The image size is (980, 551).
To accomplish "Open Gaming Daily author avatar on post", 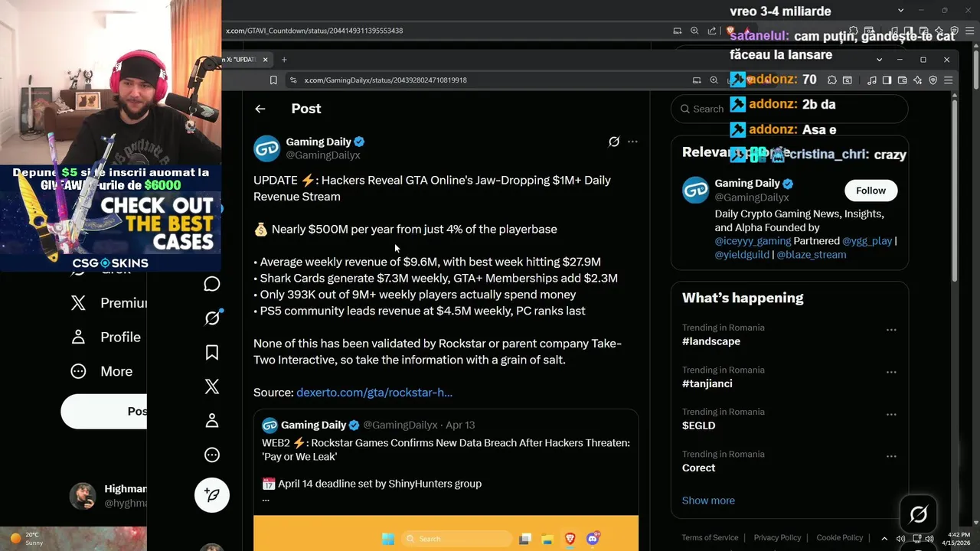I will (266, 148).
